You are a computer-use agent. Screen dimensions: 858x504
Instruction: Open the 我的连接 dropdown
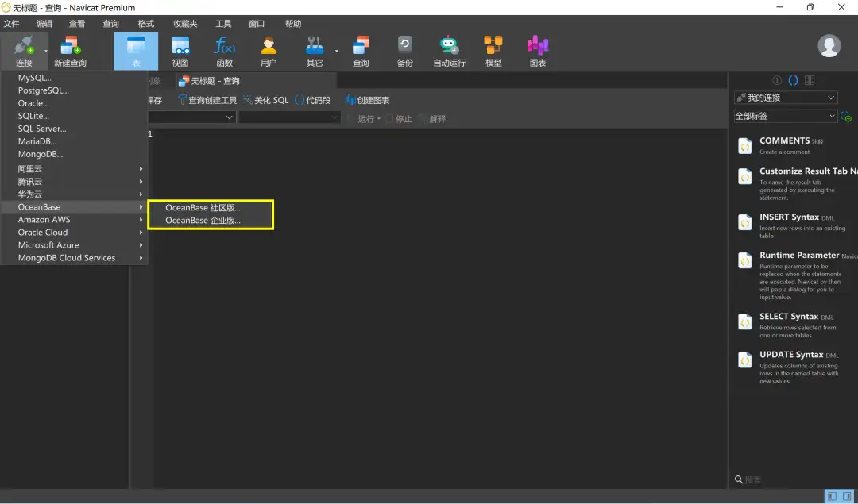(x=786, y=98)
